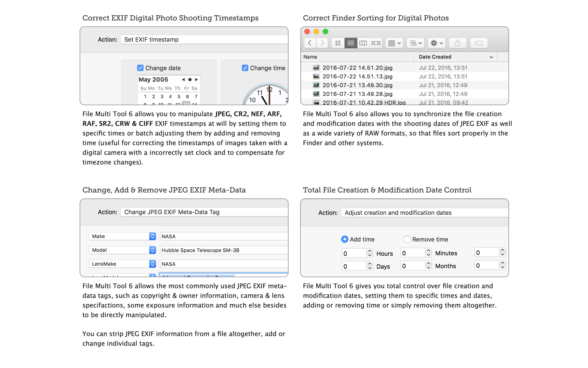Viewport: 588px width, 368px height.
Task: Go to next month in calendar
Action: [196, 80]
